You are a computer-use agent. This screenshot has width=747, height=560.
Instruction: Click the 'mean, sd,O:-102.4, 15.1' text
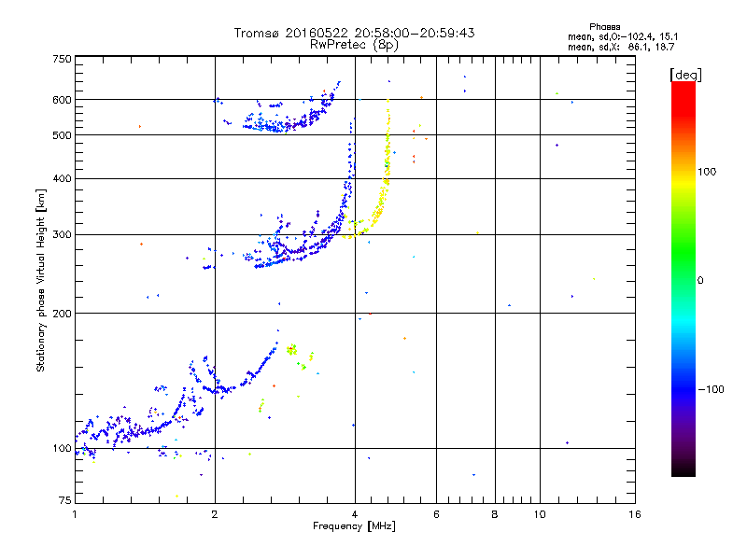pos(623,36)
